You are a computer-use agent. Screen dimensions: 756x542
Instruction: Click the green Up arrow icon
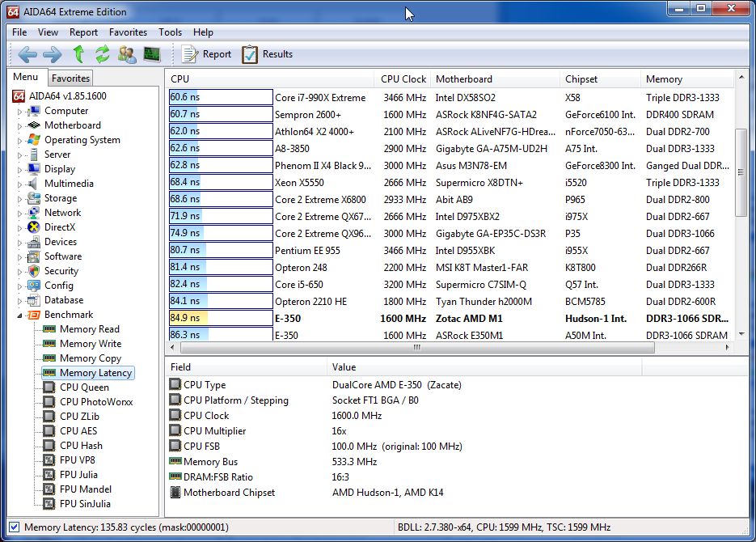point(78,54)
